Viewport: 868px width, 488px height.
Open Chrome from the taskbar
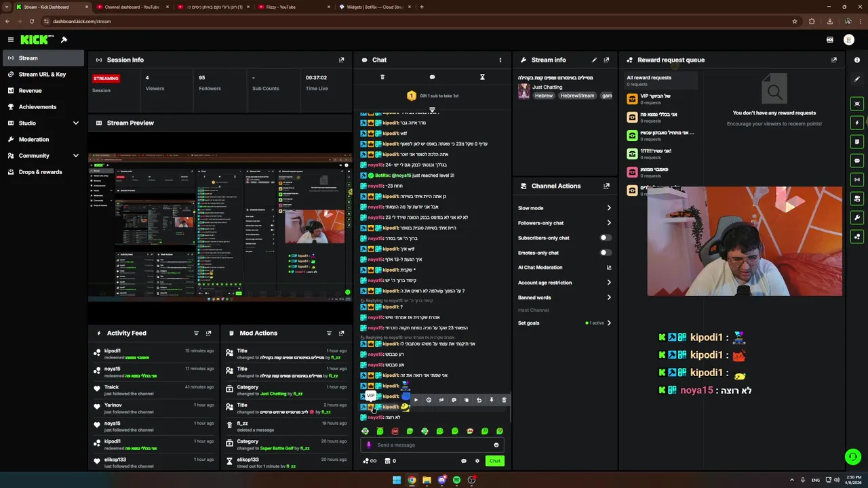[412, 480]
